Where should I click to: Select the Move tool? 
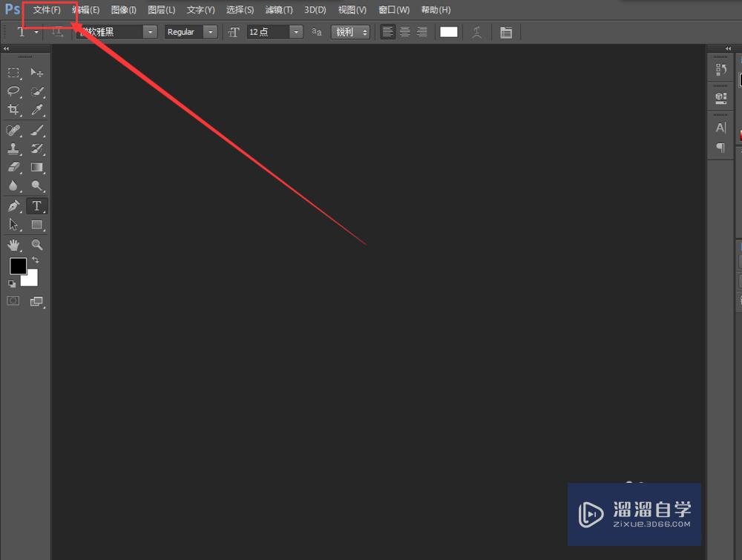click(x=37, y=73)
